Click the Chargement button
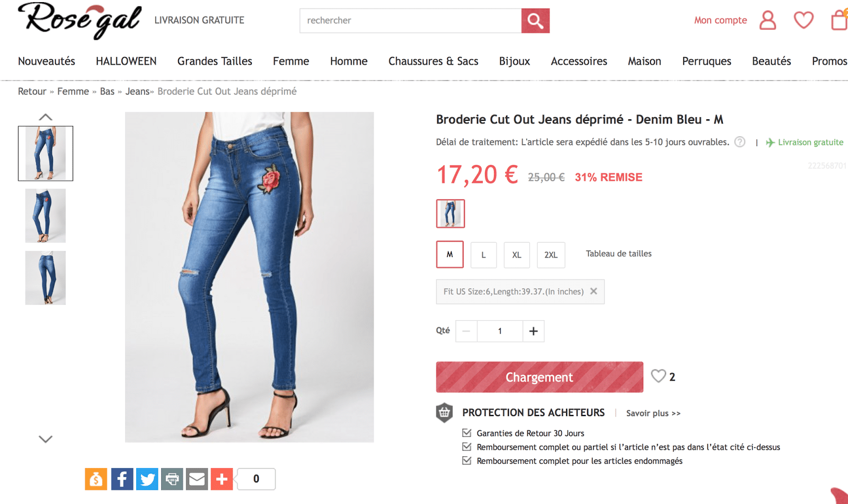Screen dimensions: 848x504 pos(539,377)
